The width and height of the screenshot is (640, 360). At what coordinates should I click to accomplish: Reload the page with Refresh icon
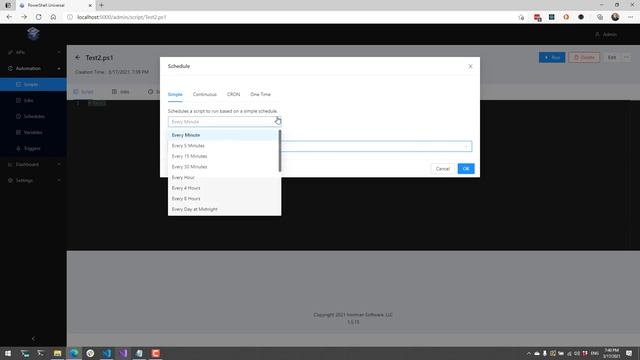pyautogui.click(x=38, y=17)
